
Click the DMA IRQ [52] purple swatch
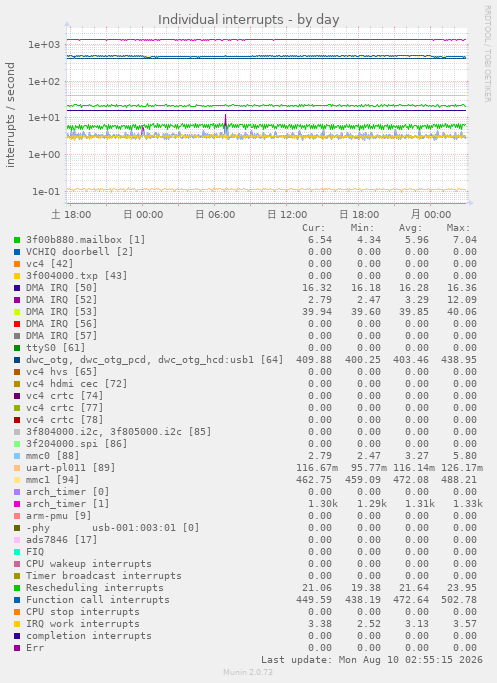(17, 300)
